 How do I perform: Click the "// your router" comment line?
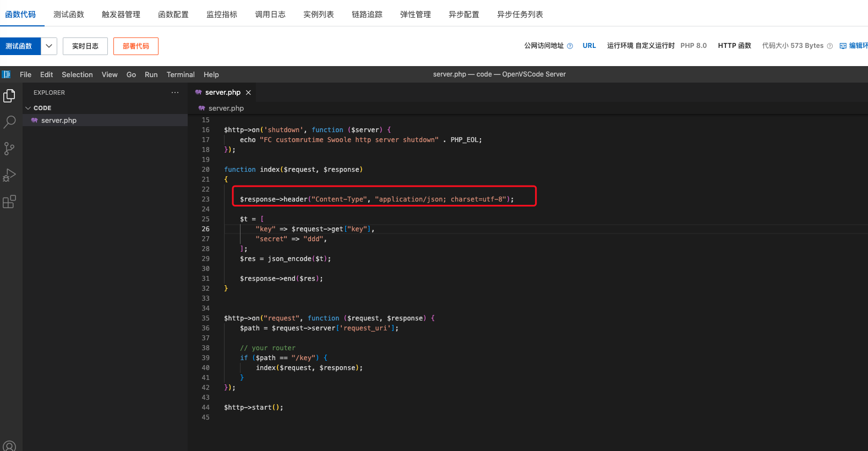tap(268, 348)
